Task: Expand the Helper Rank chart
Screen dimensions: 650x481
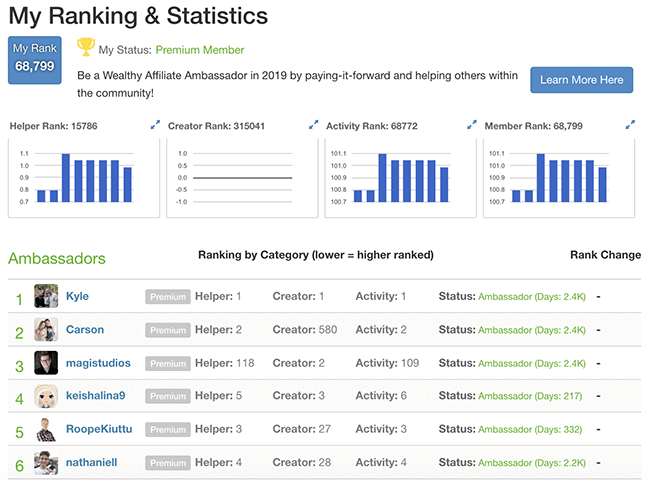Action: (155, 124)
